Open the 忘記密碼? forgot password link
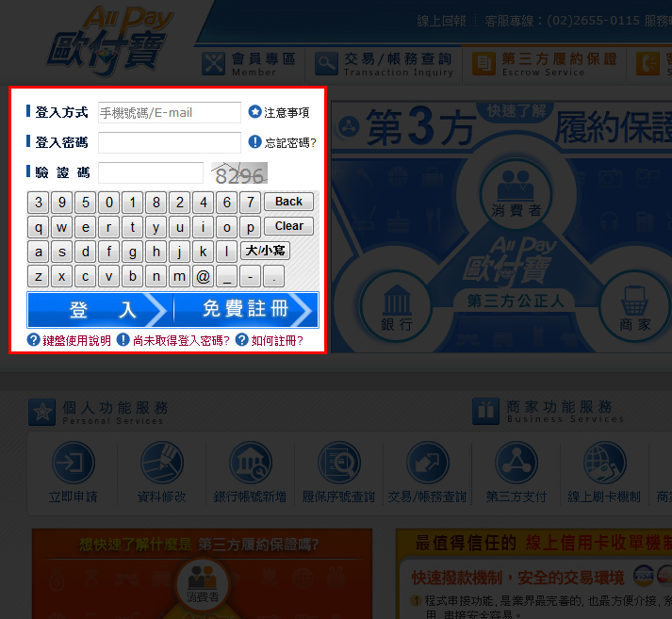This screenshot has width=672, height=619. tap(282, 142)
